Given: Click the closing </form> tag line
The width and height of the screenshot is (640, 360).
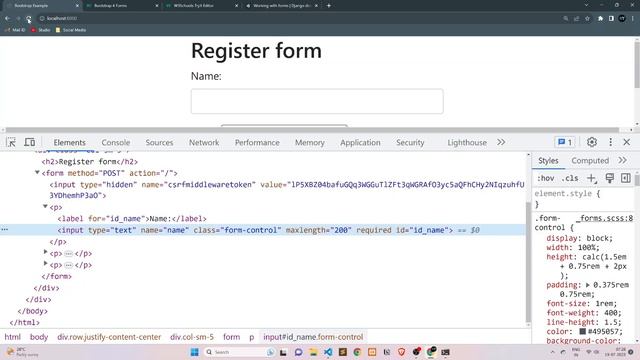Looking at the screenshot, I should click(56, 276).
